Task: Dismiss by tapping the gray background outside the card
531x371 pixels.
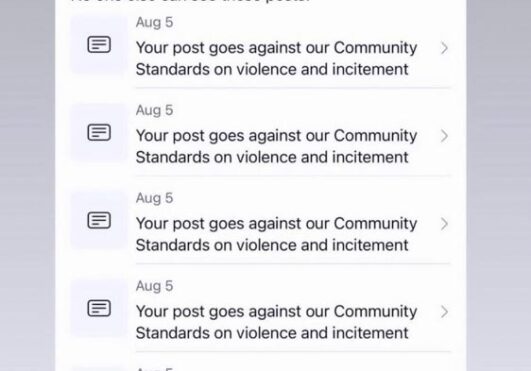Action: [27, 186]
